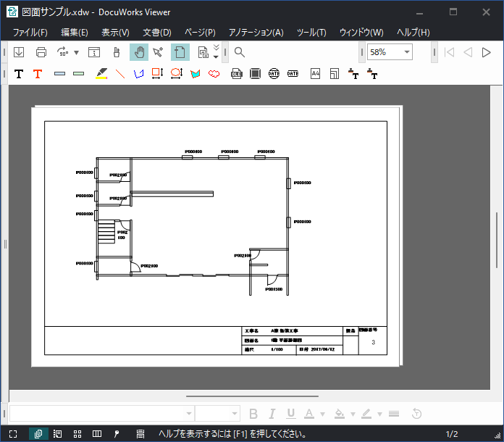Select the rectangle annotation tool
Screen dimensions: 504x442
[158, 74]
